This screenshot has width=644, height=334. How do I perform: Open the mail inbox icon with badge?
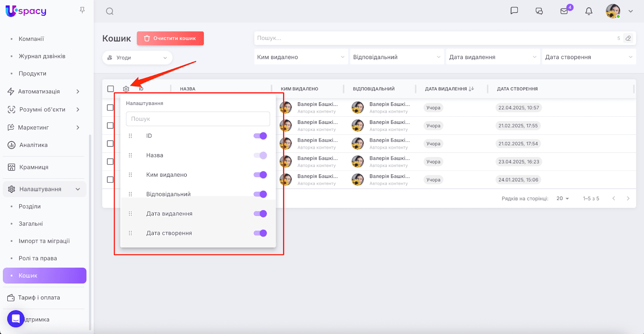[x=564, y=11]
